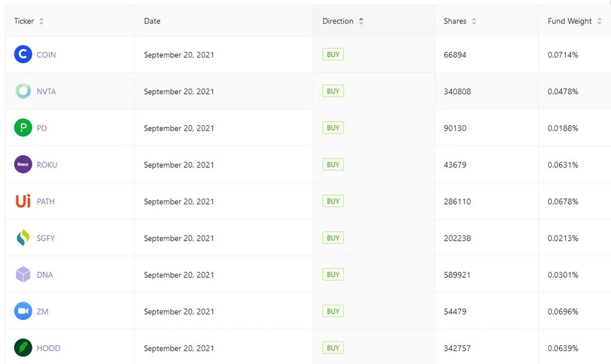Click the Zoom camera logo icon
The width and height of the screenshot is (611, 364).
pyautogui.click(x=23, y=311)
